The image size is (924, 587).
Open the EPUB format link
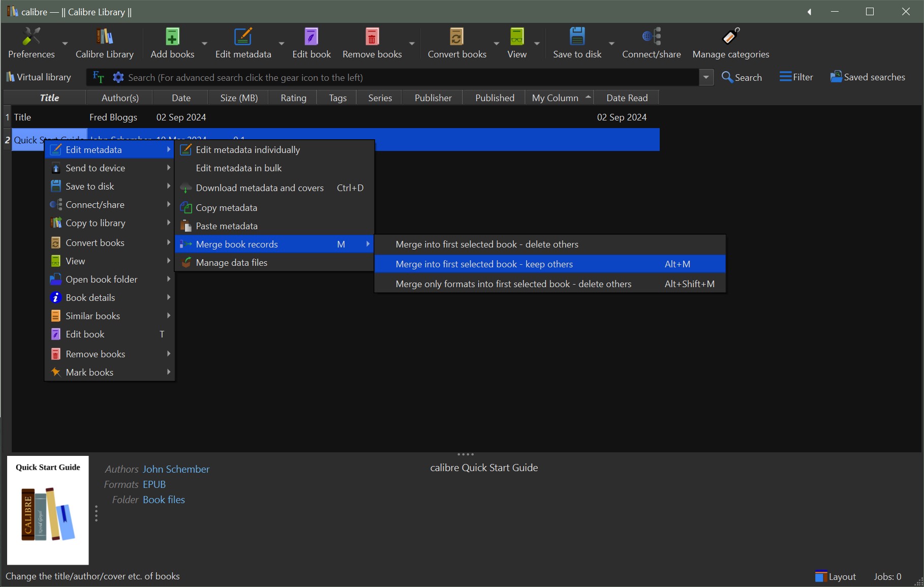click(154, 484)
